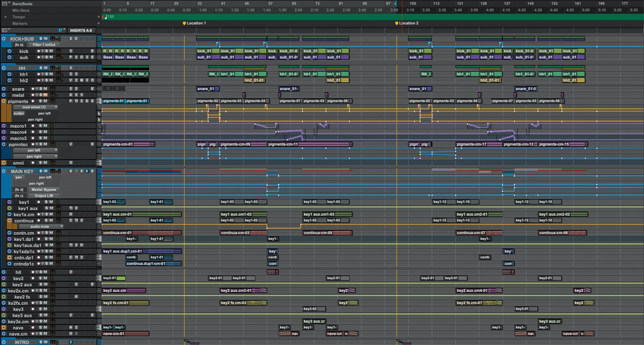Click the snare track name

pos(18,89)
